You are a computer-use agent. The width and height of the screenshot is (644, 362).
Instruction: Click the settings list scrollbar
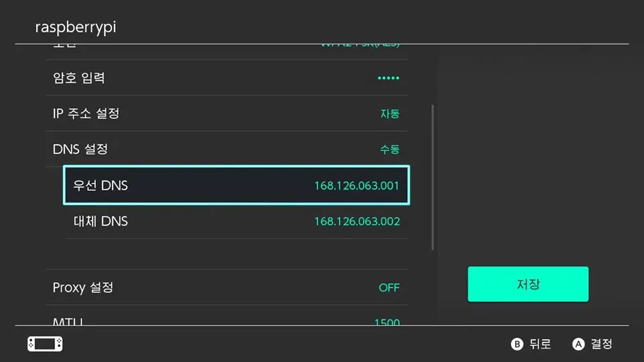[433, 177]
